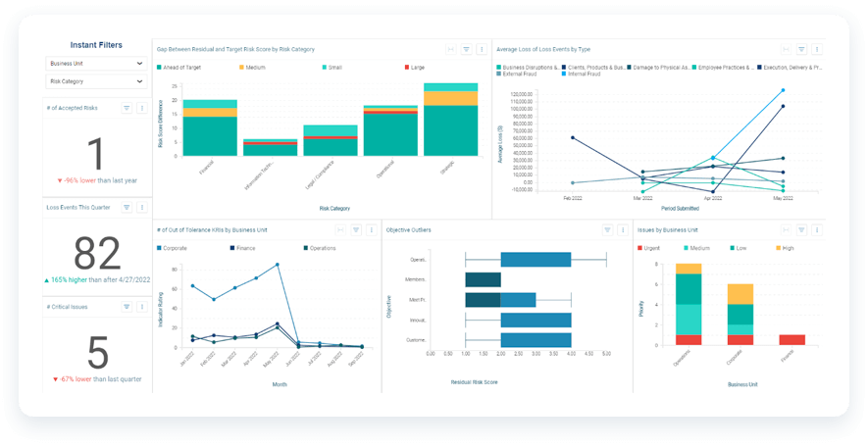Open the Business Unit filter dropdown

coord(96,64)
